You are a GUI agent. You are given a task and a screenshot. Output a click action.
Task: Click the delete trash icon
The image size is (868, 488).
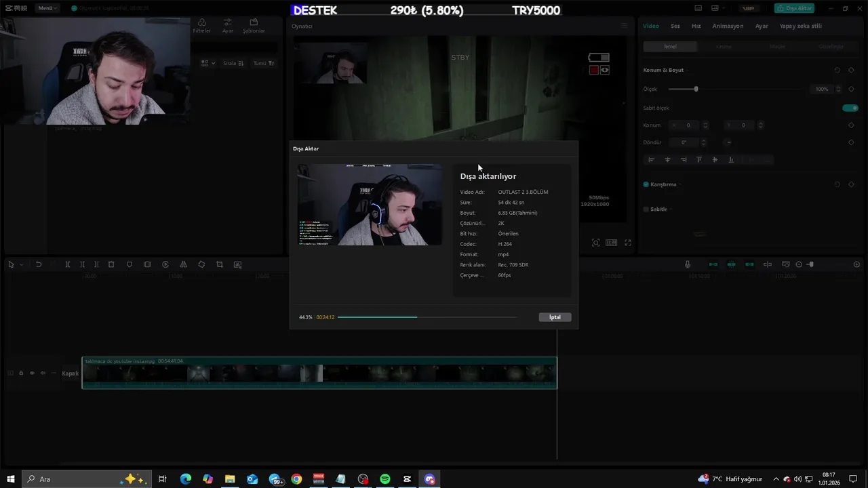tap(111, 264)
